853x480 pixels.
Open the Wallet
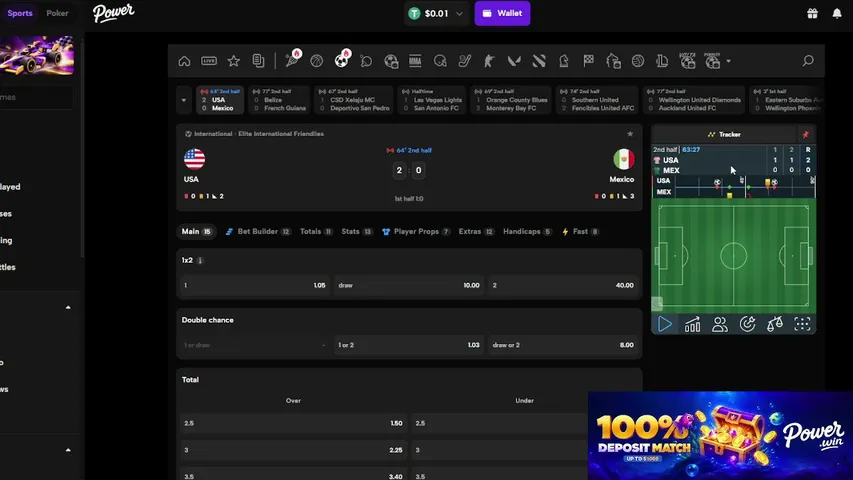tap(502, 13)
